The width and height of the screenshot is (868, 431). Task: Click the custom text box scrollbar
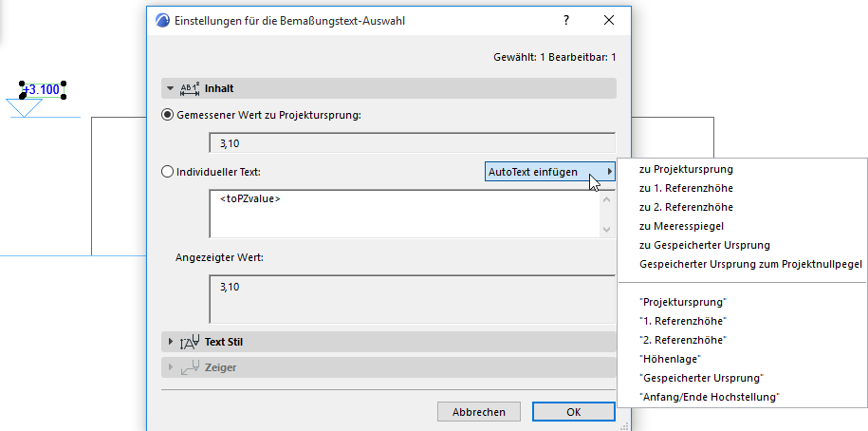pyautogui.click(x=607, y=214)
